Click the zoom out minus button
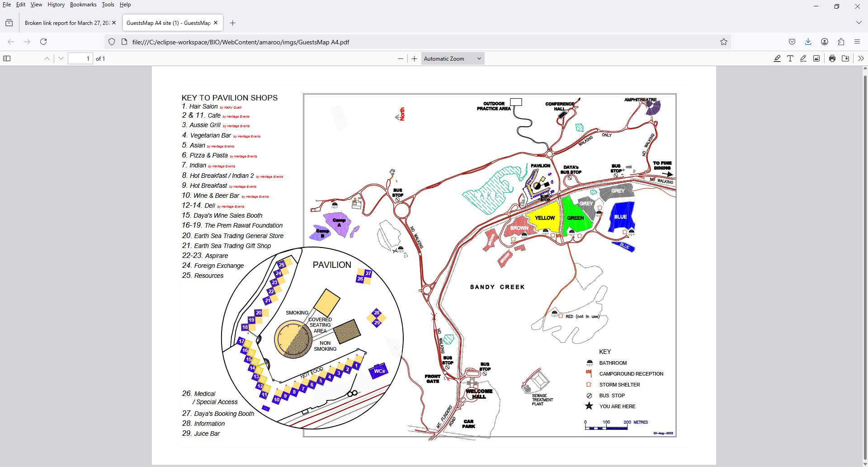The height and width of the screenshot is (467, 868). coord(400,58)
